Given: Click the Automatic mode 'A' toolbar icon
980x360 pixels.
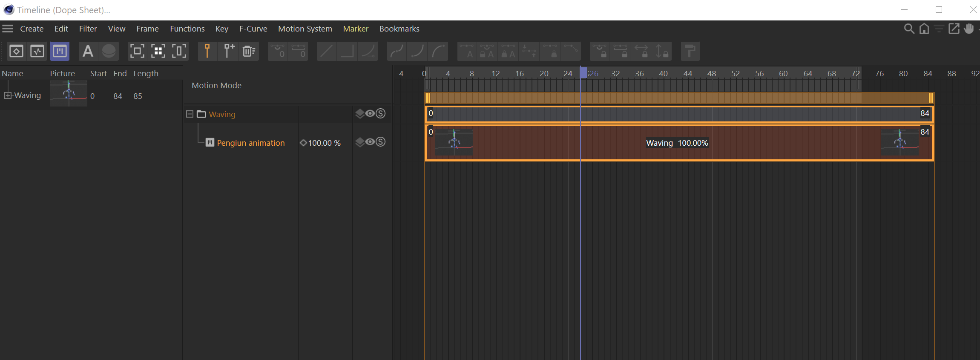Looking at the screenshot, I should click(88, 52).
